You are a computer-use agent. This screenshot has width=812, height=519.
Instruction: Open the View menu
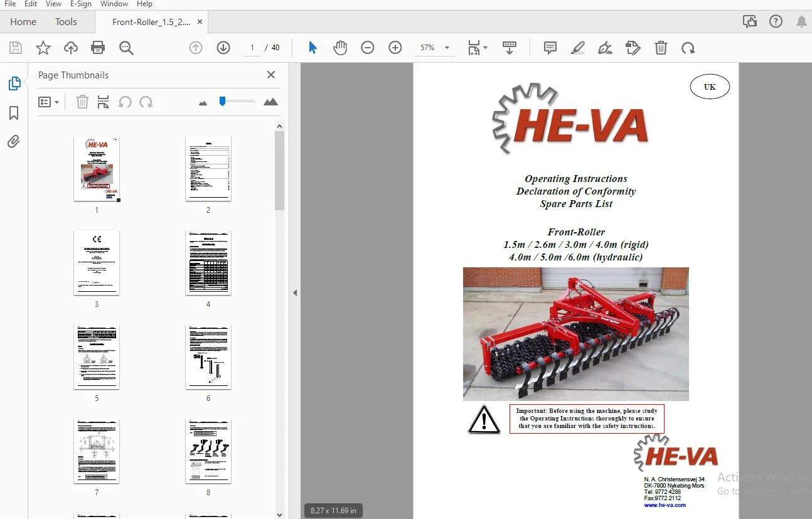[x=53, y=4]
